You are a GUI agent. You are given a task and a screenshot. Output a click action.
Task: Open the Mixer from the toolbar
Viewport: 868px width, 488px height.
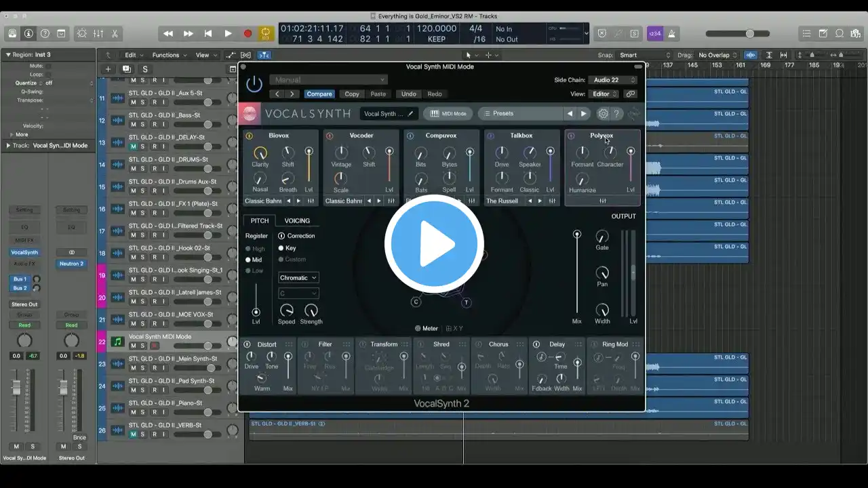98,33
